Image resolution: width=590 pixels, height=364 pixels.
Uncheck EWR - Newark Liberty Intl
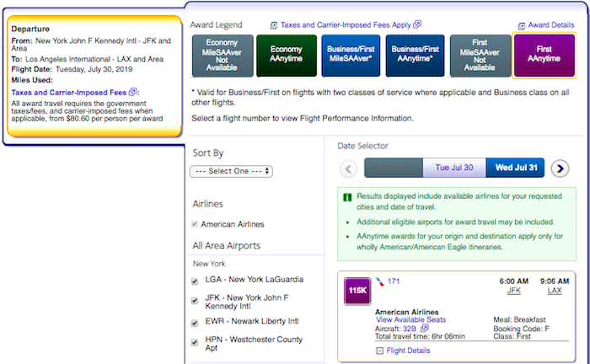195,323
